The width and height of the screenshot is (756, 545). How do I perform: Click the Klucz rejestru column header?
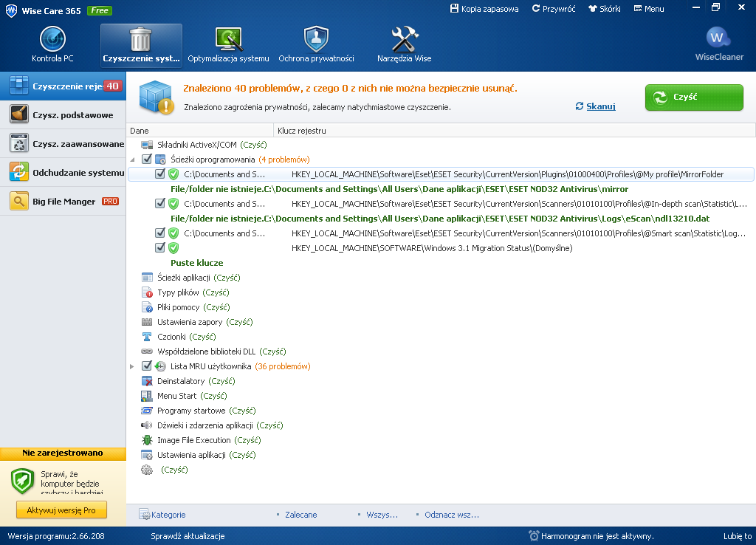pyautogui.click(x=515, y=130)
